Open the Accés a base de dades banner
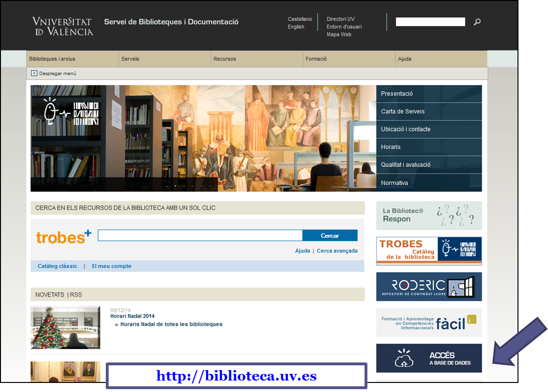Viewport: 548px width, 392px height. tap(429, 358)
